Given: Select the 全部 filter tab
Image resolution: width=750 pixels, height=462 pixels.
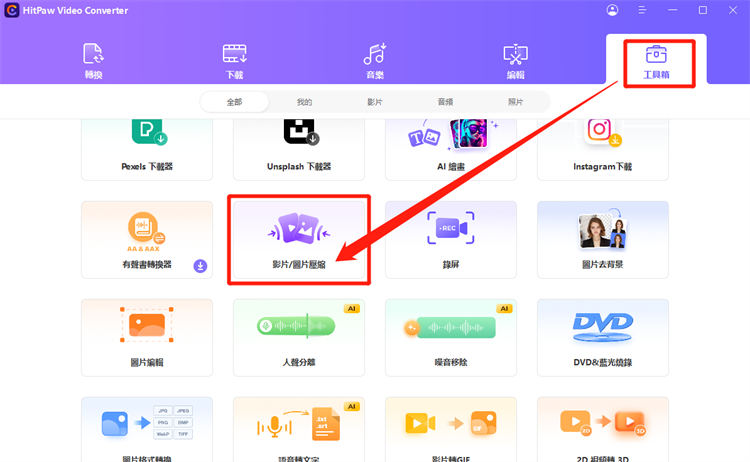Looking at the screenshot, I should (234, 102).
